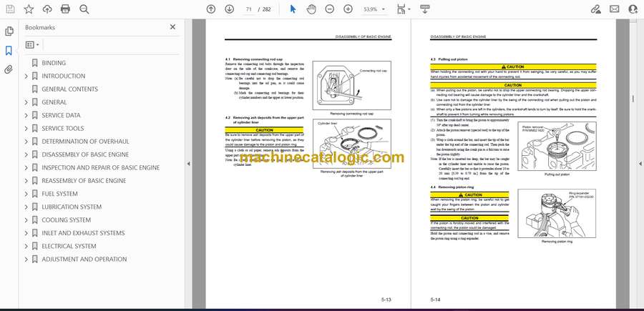Image resolution: width=644 pixels, height=311 pixels.
Task: Open the bookmarks options menu dropdown
Action: [x=32, y=45]
